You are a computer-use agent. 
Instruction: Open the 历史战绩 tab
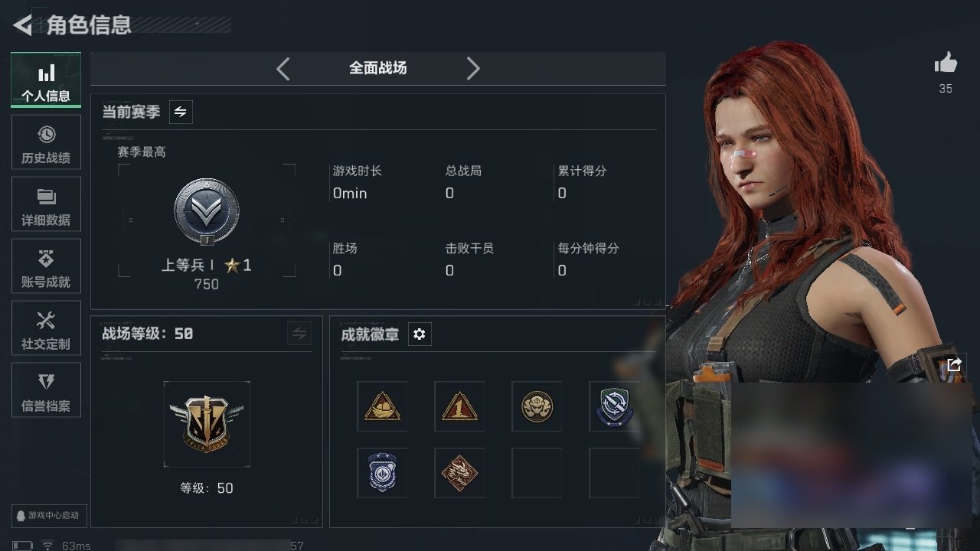pyautogui.click(x=46, y=142)
